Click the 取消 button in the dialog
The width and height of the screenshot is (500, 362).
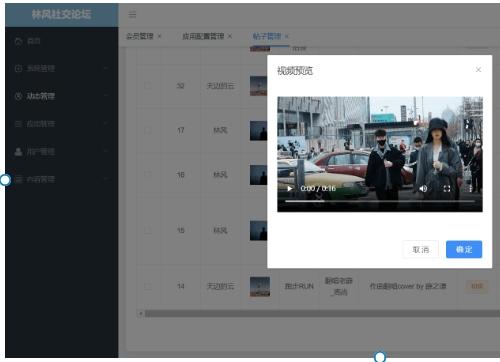point(420,249)
